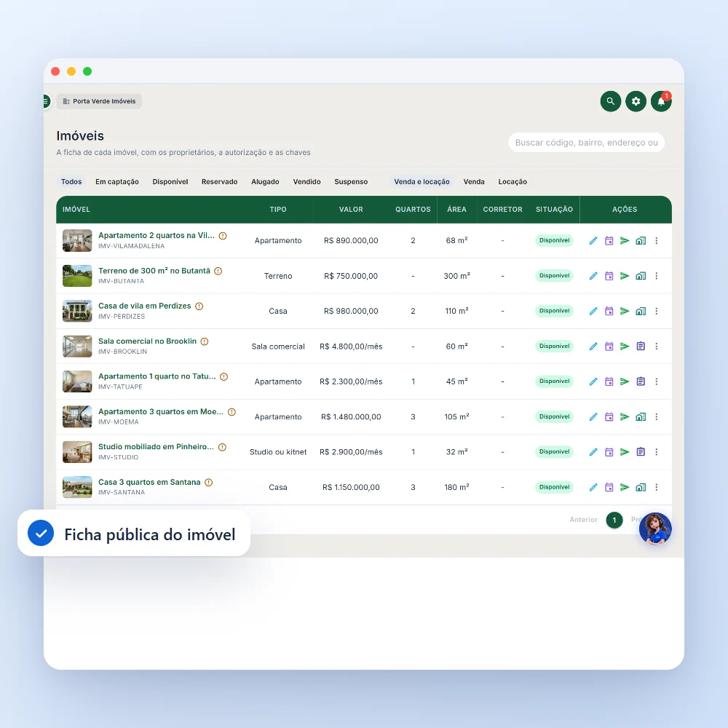Click the building icon for Apartamento 3 quartos em Moe...
This screenshot has height=728, width=728.
640,417
